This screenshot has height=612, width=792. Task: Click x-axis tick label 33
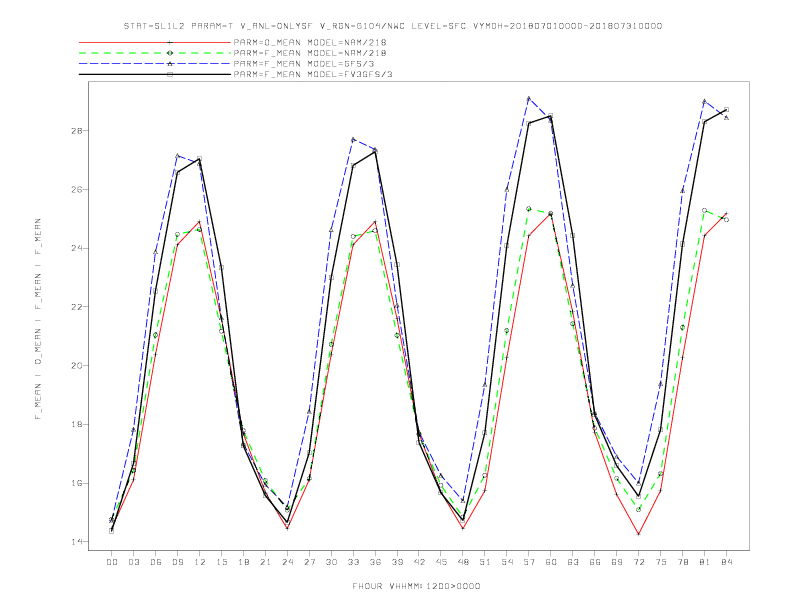tap(353, 562)
